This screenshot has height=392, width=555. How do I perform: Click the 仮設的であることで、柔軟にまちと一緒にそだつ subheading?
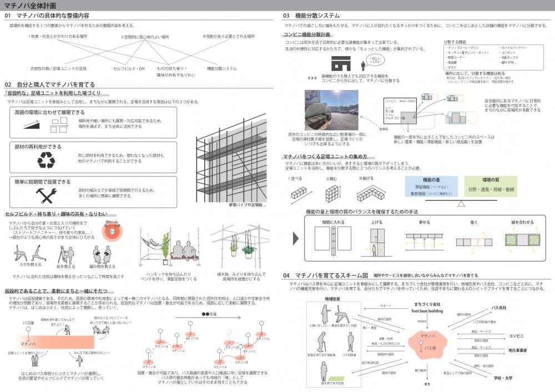[x=56, y=291]
